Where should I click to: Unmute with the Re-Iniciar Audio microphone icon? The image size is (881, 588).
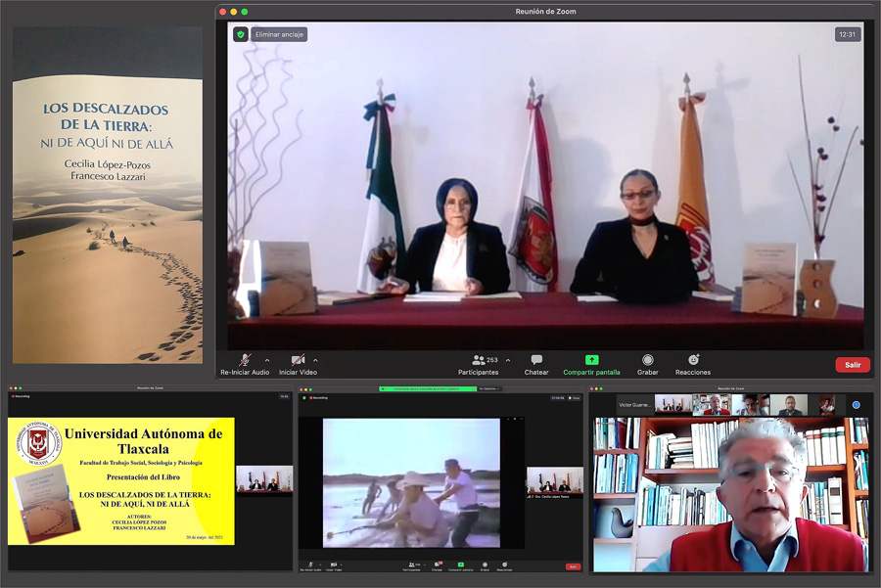point(245,360)
